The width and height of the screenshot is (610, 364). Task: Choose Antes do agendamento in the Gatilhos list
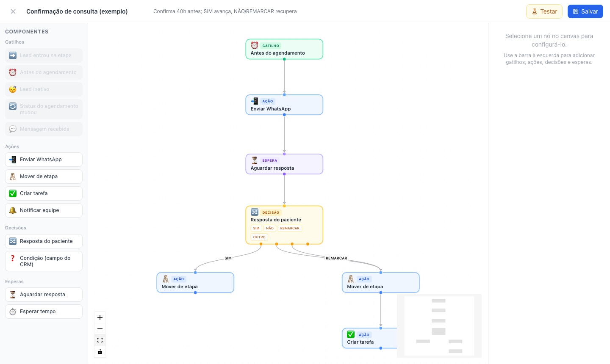click(44, 72)
